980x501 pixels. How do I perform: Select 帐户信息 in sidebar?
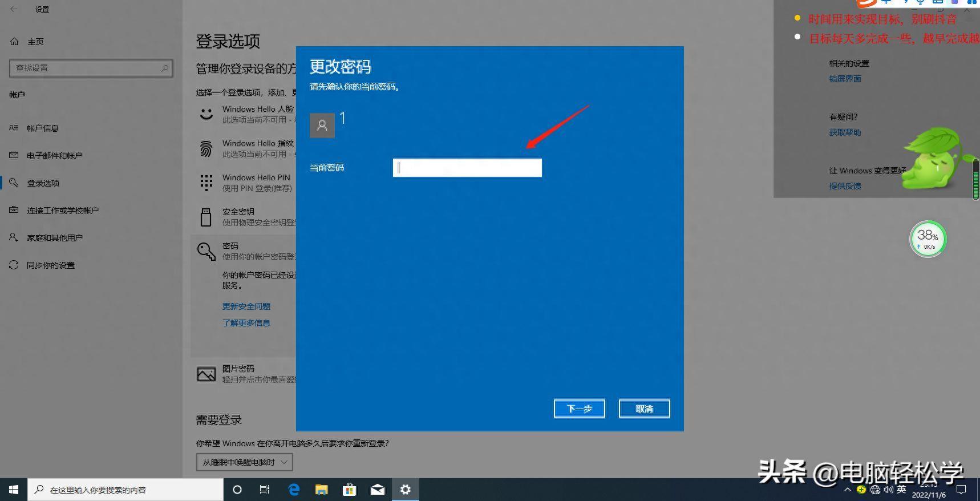tap(43, 128)
